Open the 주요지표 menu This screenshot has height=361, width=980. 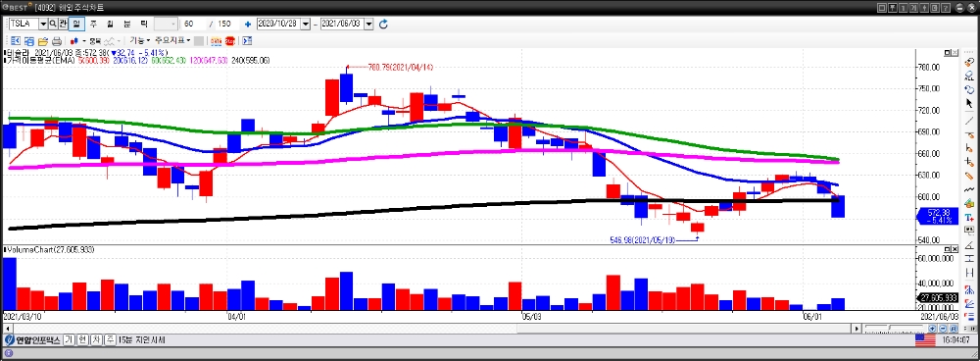pos(172,41)
